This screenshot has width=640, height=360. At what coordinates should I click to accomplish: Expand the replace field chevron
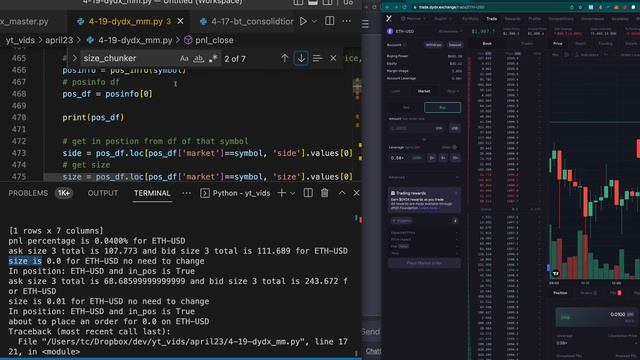[74, 58]
